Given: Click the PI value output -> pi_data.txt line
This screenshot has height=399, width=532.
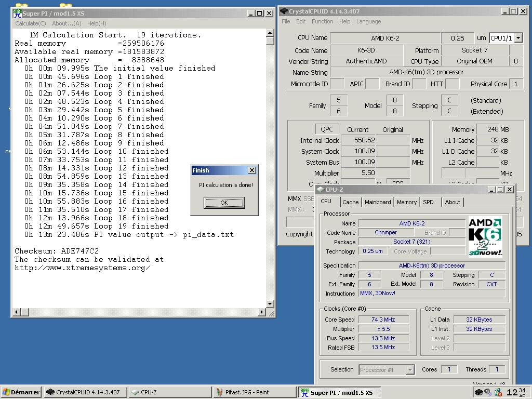Looking at the screenshot, I should (129, 234).
